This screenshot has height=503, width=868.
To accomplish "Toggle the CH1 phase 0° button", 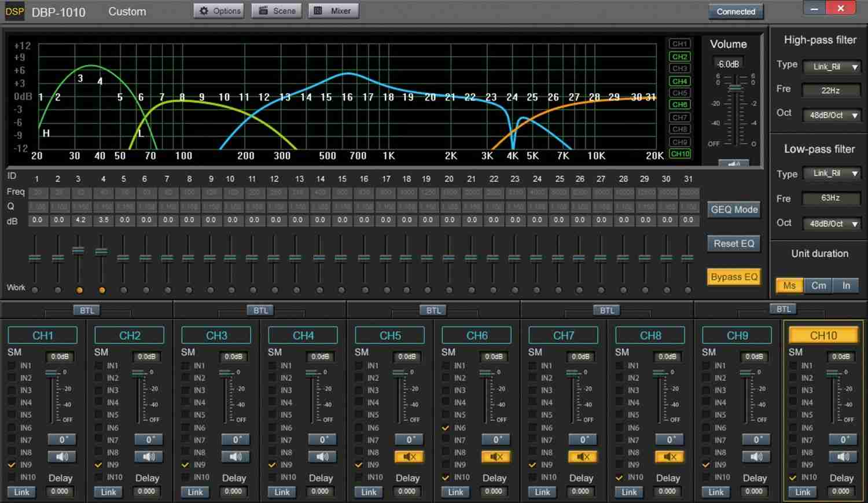I will coord(62,439).
